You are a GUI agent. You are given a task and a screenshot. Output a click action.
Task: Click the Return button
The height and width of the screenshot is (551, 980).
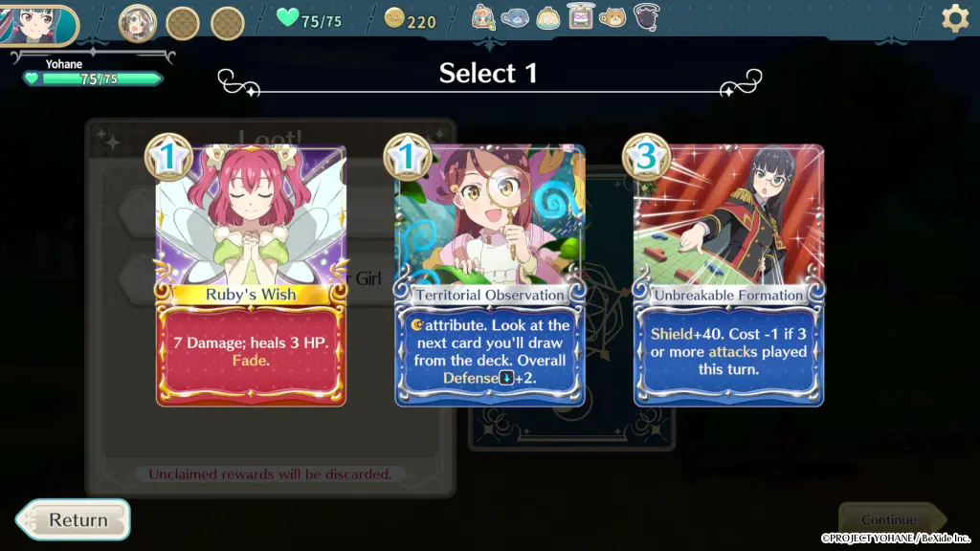pyautogui.click(x=73, y=519)
